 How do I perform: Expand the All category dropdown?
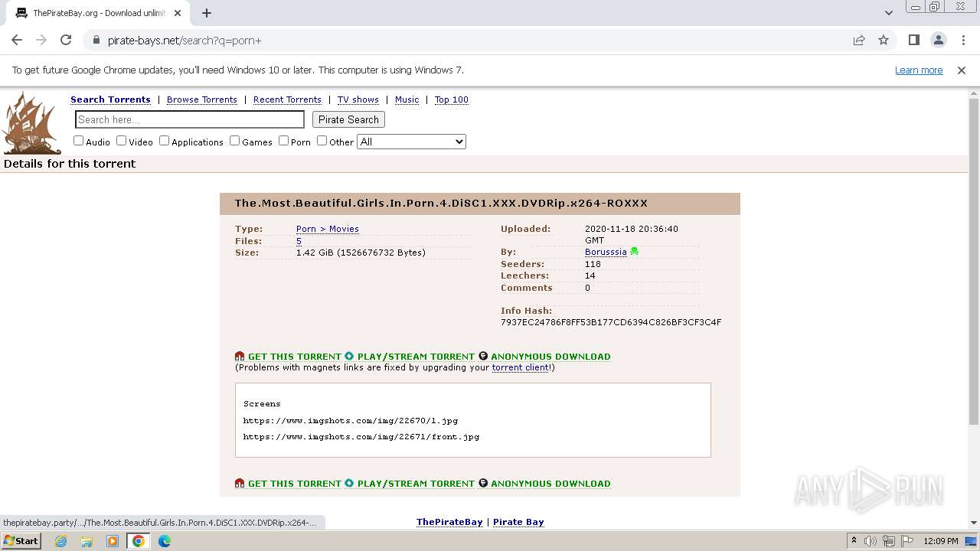411,142
